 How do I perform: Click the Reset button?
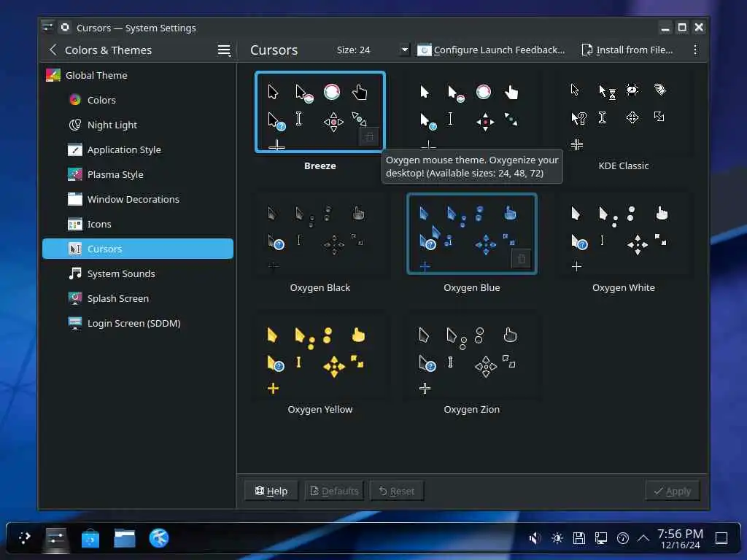pos(397,491)
